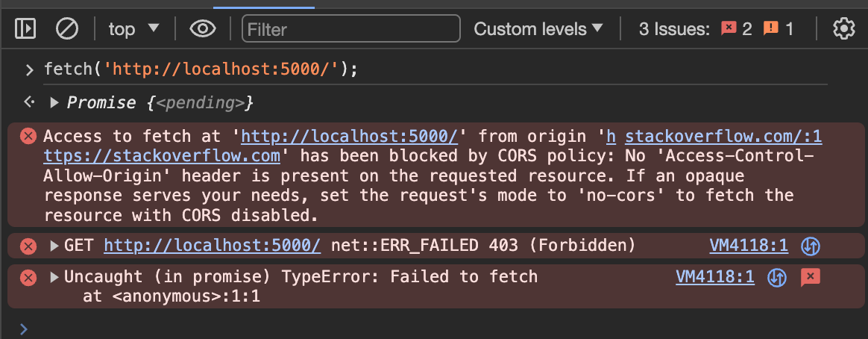Image resolution: width=868 pixels, height=339 pixels.
Task: Click the red issue flag on TypeError row
Action: click(810, 278)
